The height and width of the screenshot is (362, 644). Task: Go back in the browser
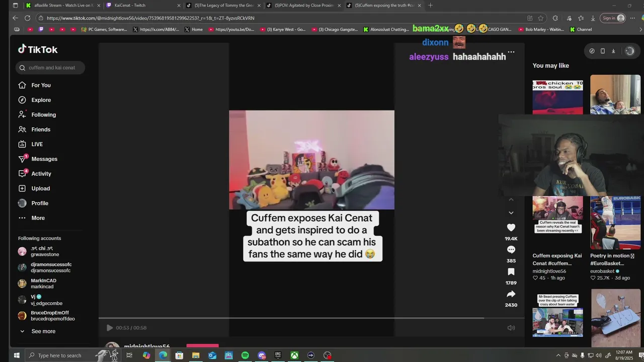click(15, 18)
